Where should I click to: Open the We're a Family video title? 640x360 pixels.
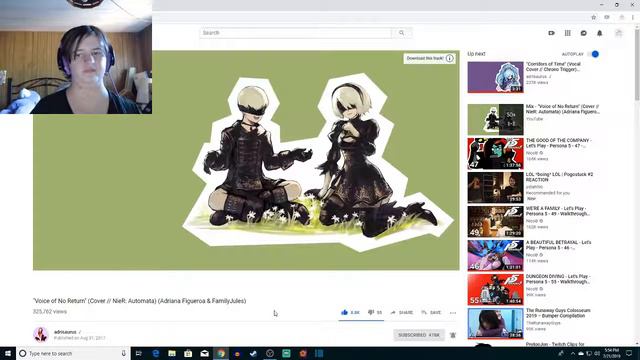coord(558,211)
